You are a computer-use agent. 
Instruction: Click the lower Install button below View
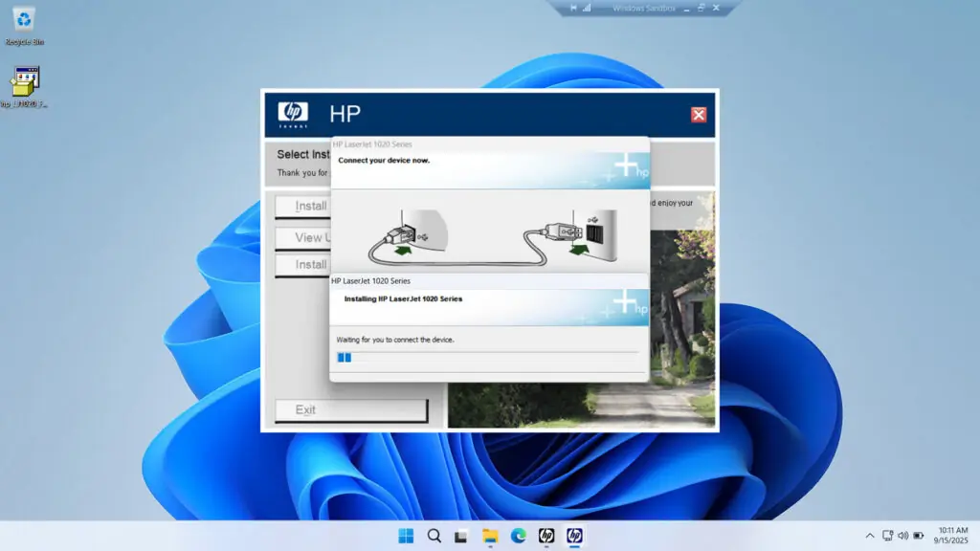click(x=303, y=265)
